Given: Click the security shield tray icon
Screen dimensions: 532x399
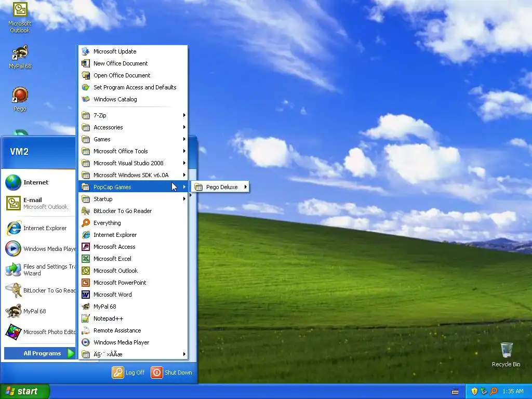Looking at the screenshot, I should [474, 391].
